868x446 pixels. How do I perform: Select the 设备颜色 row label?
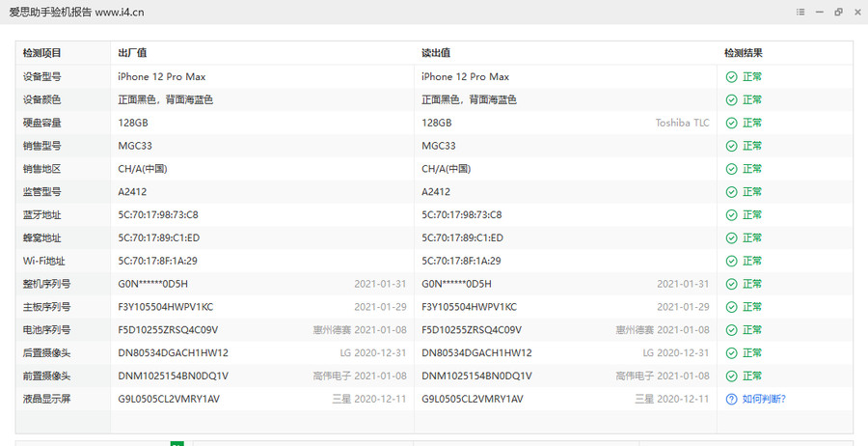[x=42, y=99]
